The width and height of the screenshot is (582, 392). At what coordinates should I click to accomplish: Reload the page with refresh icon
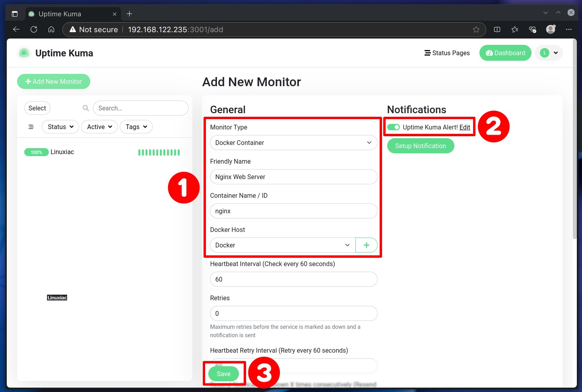pos(34,29)
